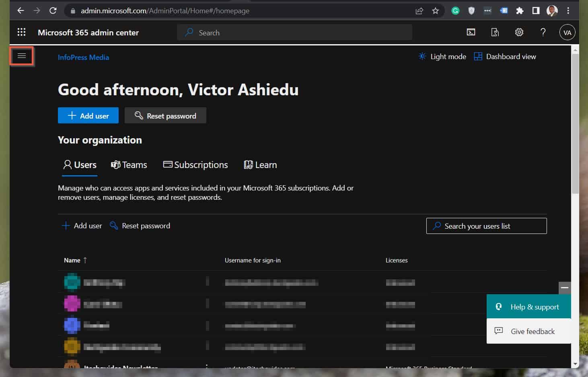The image size is (588, 377).
Task: Click the headset icon in Help & support
Action: click(x=499, y=307)
